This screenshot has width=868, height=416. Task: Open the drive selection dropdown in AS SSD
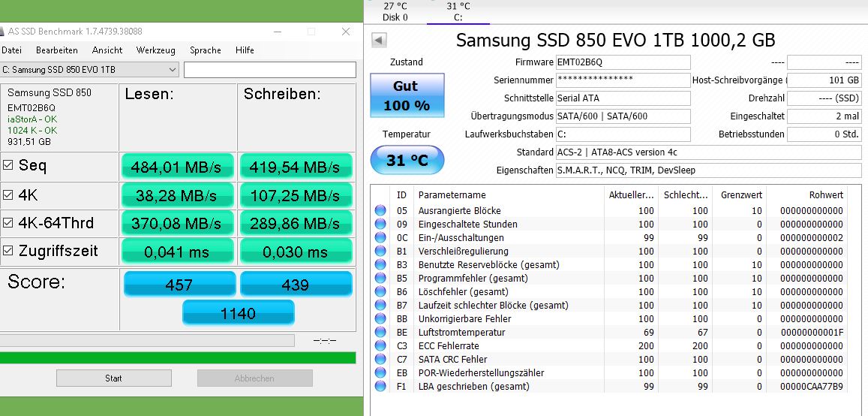coord(89,70)
